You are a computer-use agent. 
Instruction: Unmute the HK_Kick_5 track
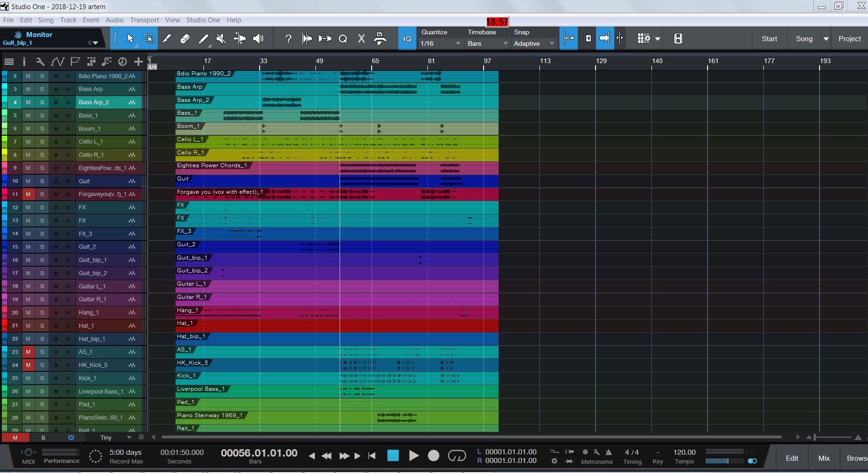point(28,365)
